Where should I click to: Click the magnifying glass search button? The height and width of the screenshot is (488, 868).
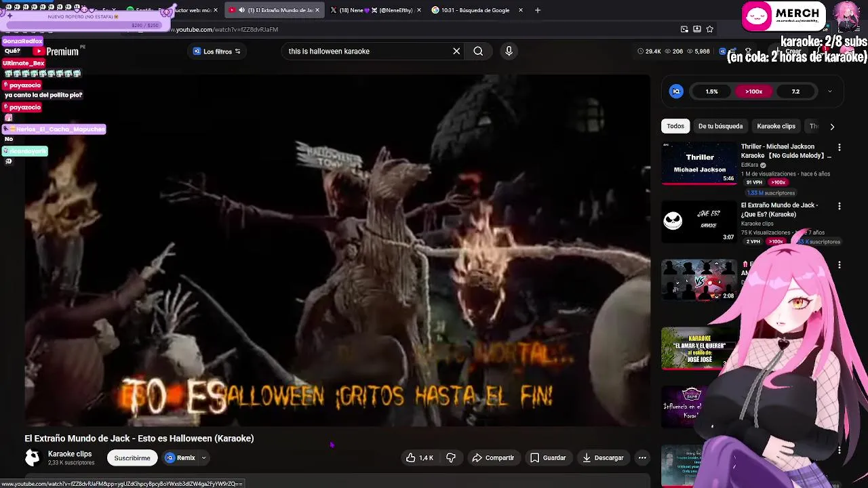pos(478,52)
